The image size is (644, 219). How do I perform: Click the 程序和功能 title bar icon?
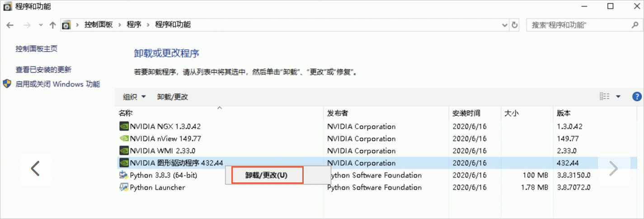pos(8,6)
